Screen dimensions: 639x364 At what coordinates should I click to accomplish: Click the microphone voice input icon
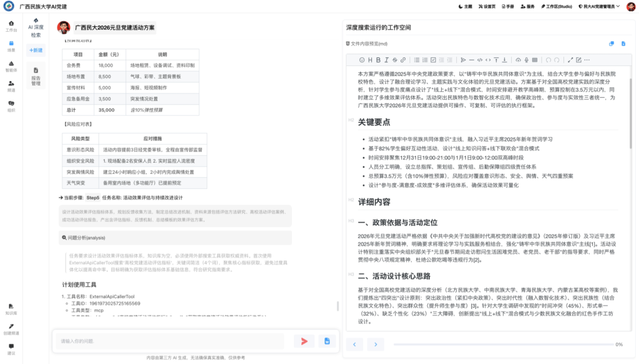coord(527,60)
